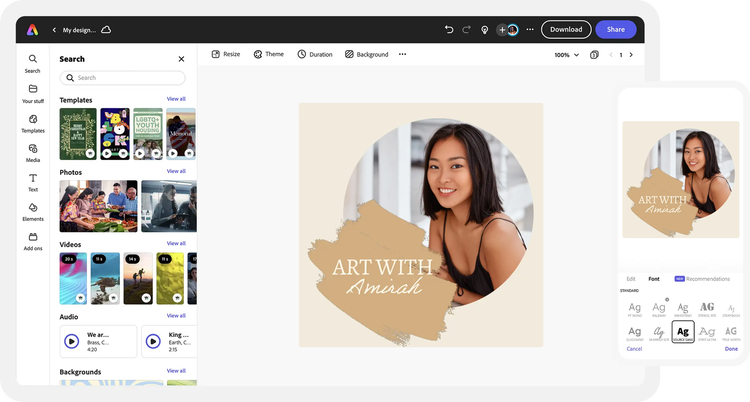Select the 14s sunset hikers video
Image resolution: width=750 pixels, height=402 pixels.
coord(138,279)
